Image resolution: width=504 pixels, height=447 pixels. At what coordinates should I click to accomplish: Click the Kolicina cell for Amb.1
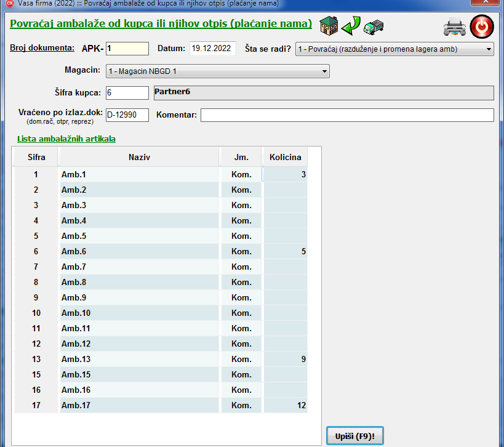(285, 174)
